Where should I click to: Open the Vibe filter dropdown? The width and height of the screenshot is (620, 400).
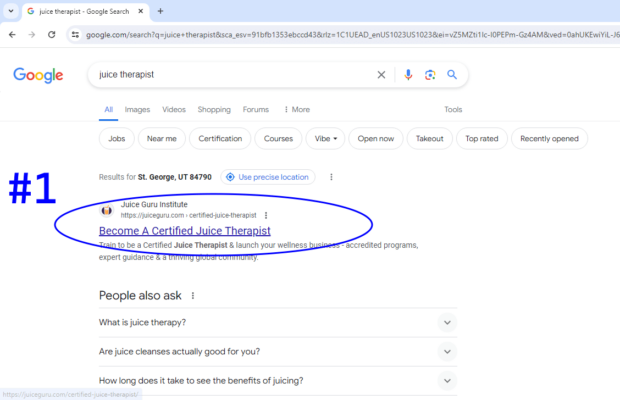tap(325, 139)
